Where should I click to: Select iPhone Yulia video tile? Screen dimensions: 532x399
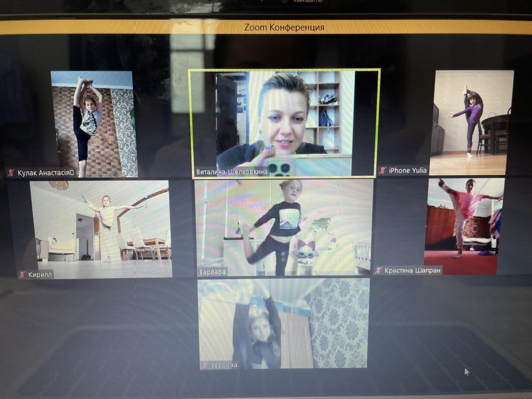pos(472,123)
